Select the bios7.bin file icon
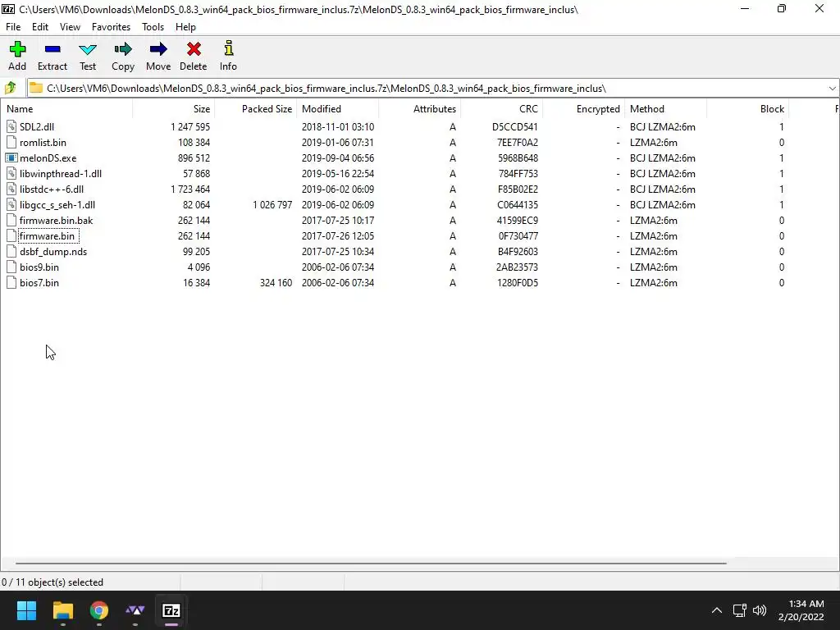 [x=11, y=282]
